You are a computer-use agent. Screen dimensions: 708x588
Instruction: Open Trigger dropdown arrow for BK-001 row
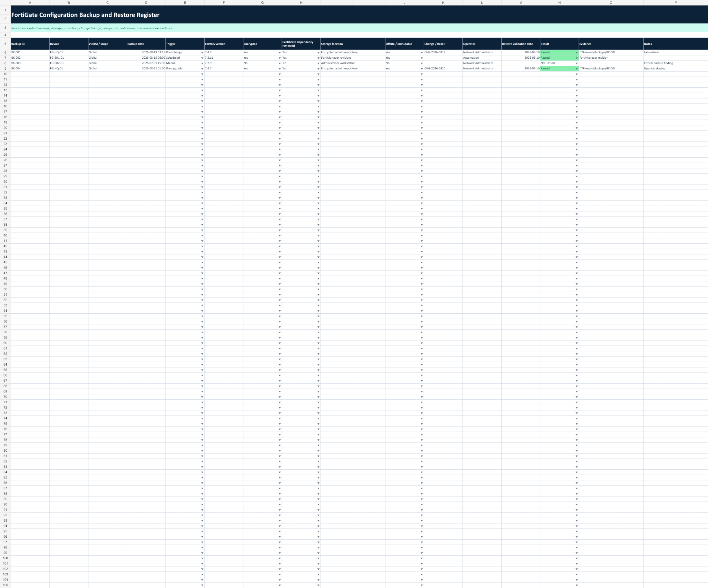pos(202,53)
